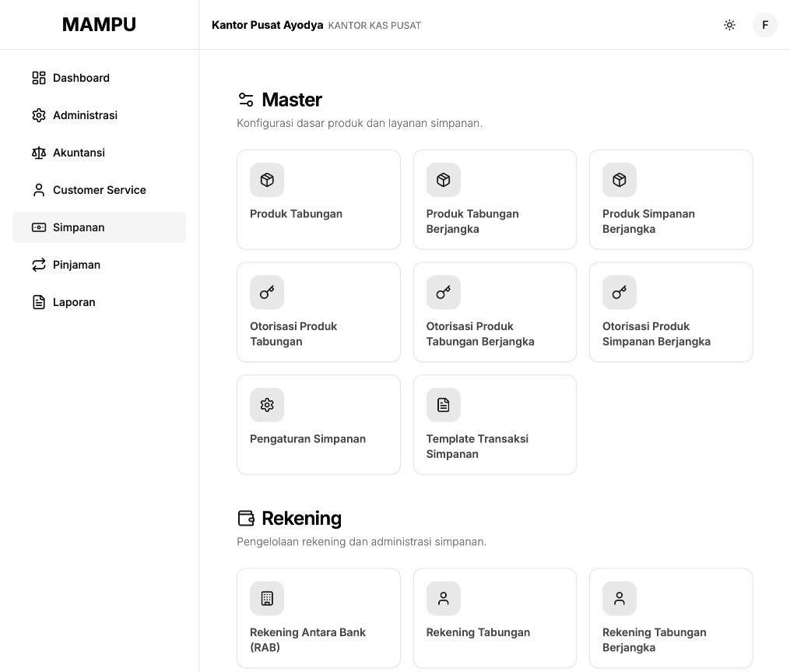Open the Pengaturan Simpanan card
This screenshot has width=790, height=672.
318,424
